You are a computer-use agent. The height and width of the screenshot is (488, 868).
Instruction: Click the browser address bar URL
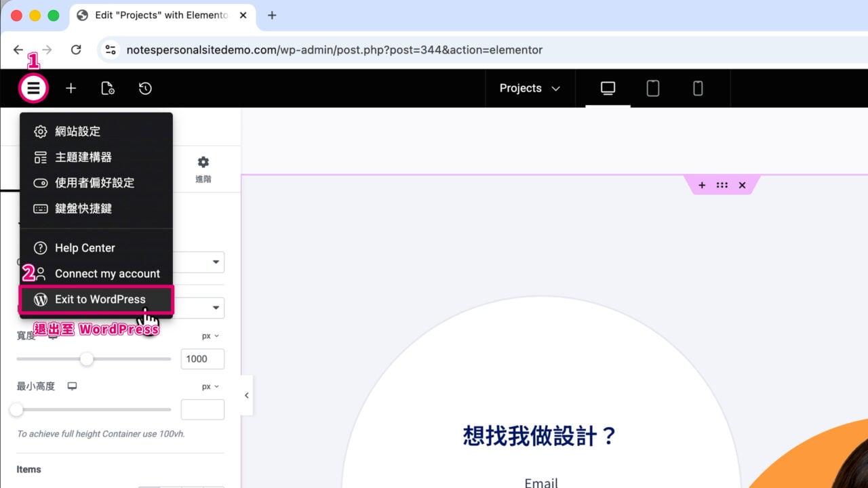point(334,49)
